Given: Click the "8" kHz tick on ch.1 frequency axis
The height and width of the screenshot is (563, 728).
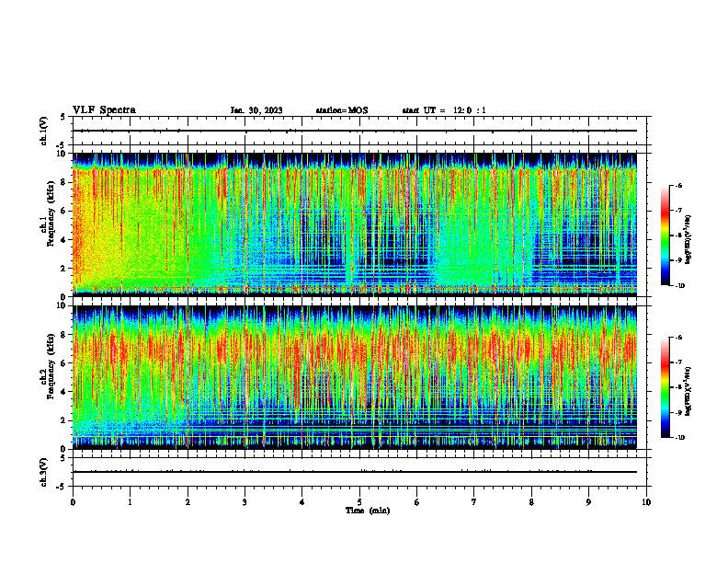Looking at the screenshot, I should tap(64, 182).
